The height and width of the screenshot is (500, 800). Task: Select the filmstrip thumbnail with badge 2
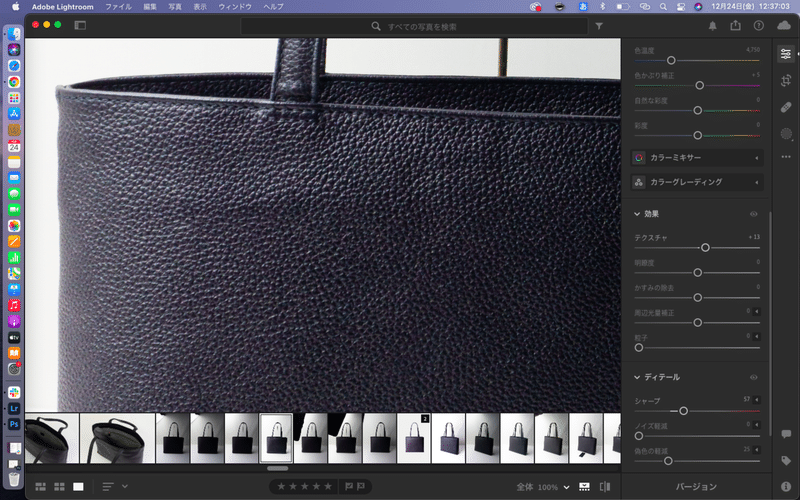414,438
